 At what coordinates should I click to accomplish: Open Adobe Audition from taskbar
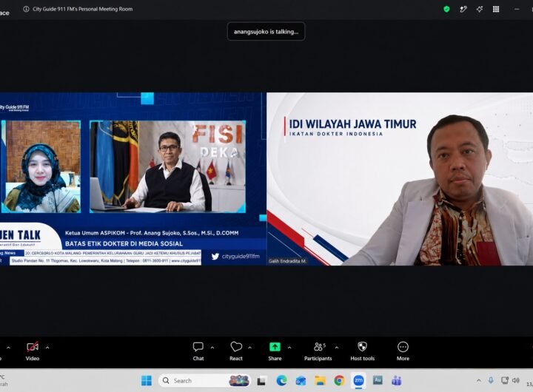click(x=378, y=380)
